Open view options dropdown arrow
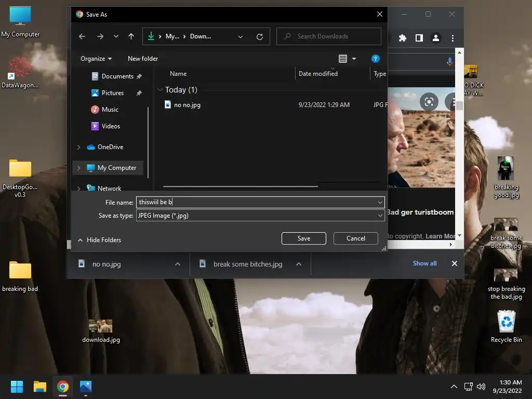This screenshot has width=532, height=399. tap(354, 59)
